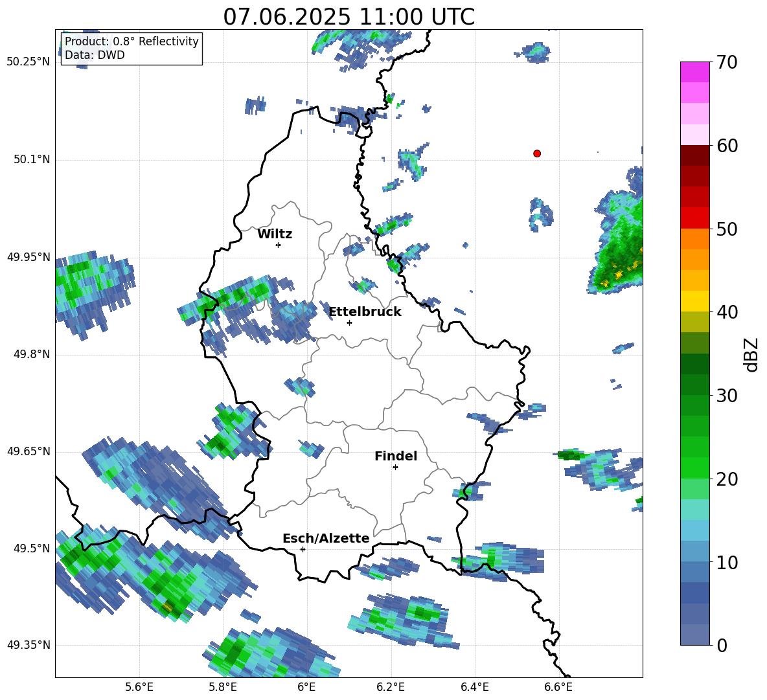Screen dimensions: 767x700
Task: Click the title '07.06.2025 11:00 UTC'
Action: point(349,17)
